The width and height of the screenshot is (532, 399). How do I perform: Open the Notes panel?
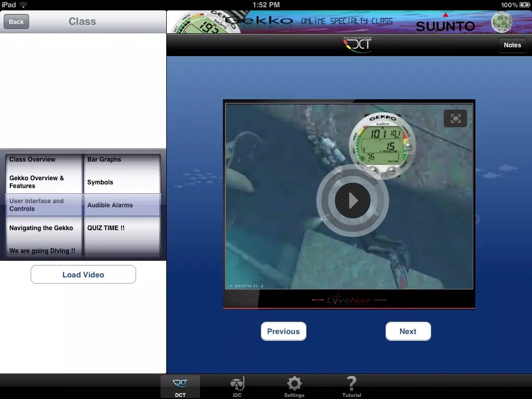pyautogui.click(x=512, y=45)
